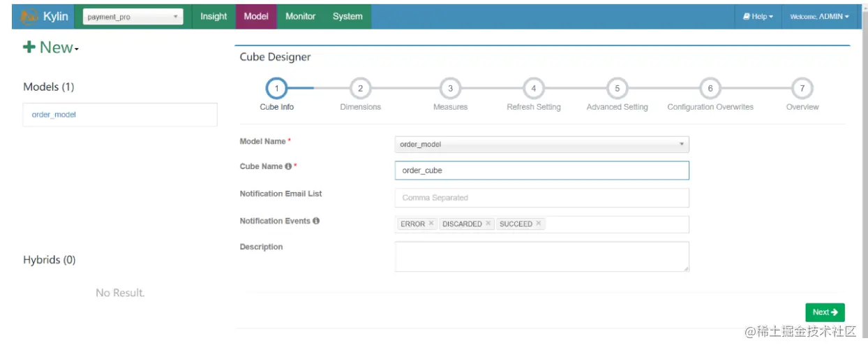Image resolution: width=868 pixels, height=350 pixels.
Task: Click the Hybrids (0) heading
Action: 50,260
